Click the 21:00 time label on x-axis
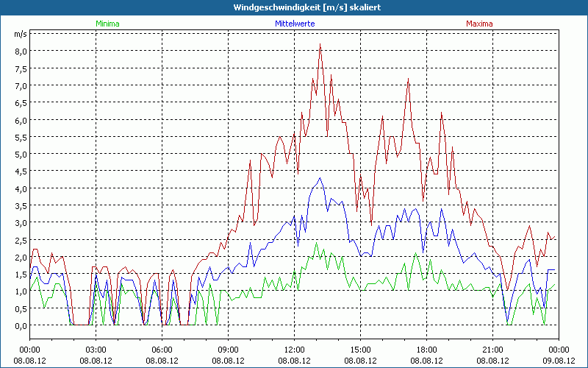Screen dimensions: 588x368 (x=492, y=350)
